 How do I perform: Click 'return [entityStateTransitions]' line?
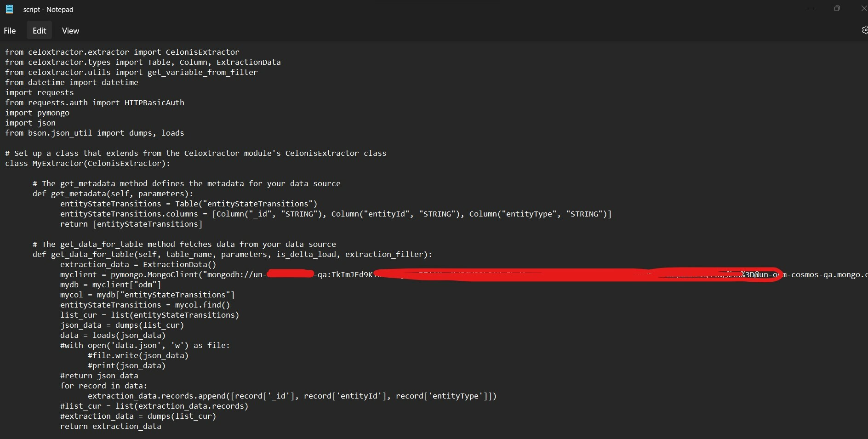[131, 224]
